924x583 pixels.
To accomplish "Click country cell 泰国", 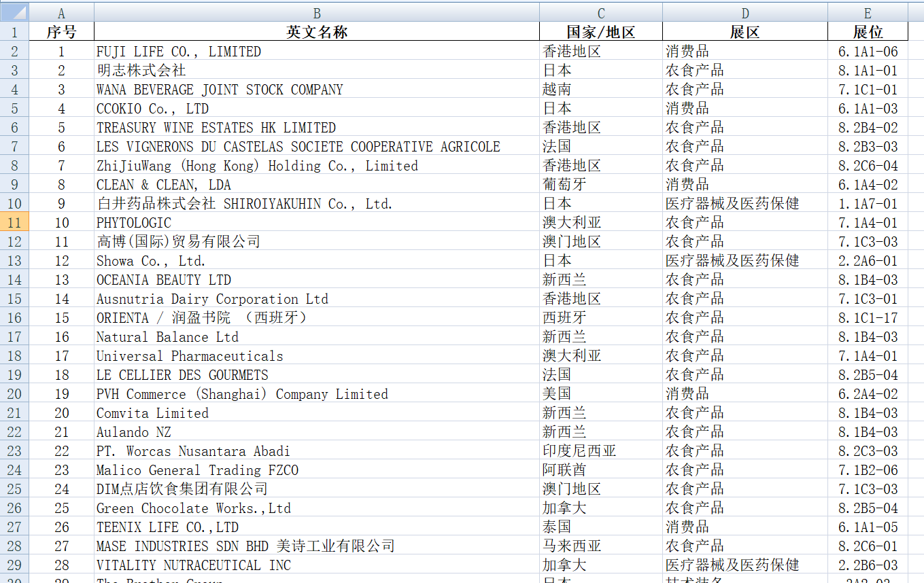I will tap(601, 527).
